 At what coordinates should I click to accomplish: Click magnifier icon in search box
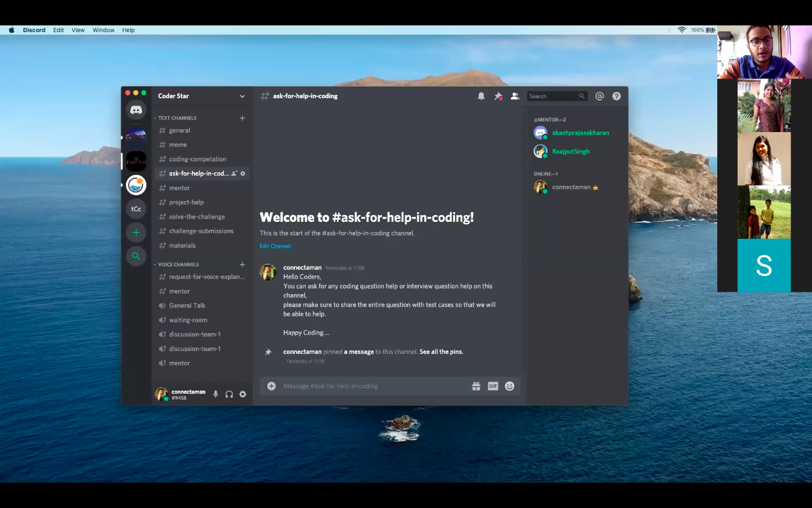pos(581,97)
